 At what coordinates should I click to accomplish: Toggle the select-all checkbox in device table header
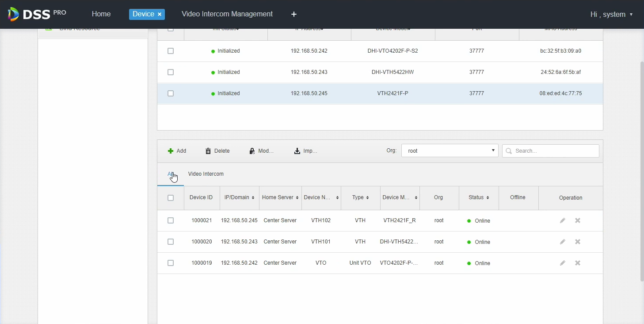point(171,198)
